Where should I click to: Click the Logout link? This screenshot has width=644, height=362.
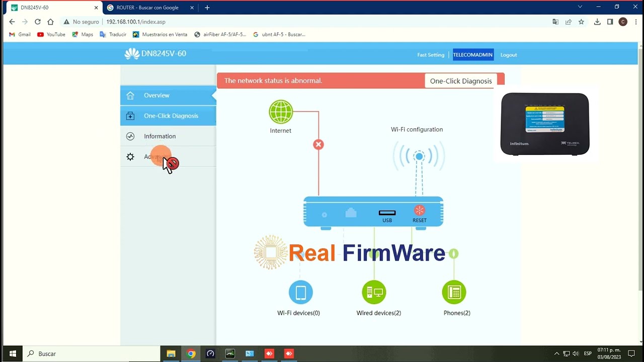click(509, 55)
